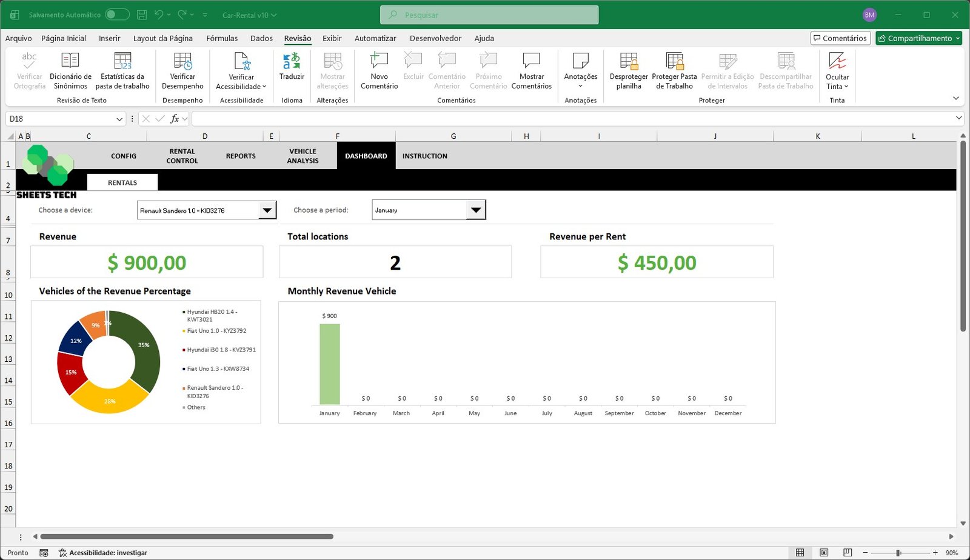Switch to Layout da Página view in status bar
The width and height of the screenshot is (970, 560).
coord(824,552)
